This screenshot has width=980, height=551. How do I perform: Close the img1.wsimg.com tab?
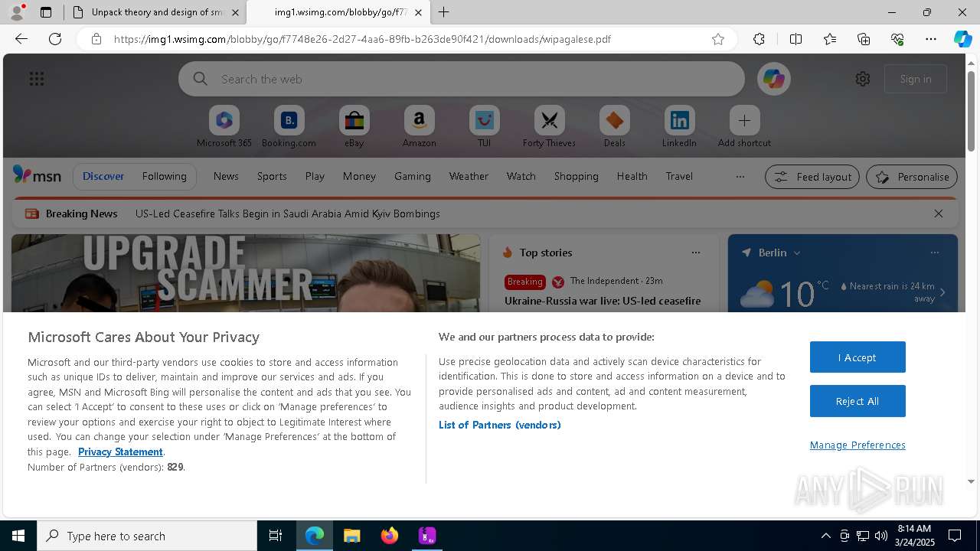pos(417,12)
